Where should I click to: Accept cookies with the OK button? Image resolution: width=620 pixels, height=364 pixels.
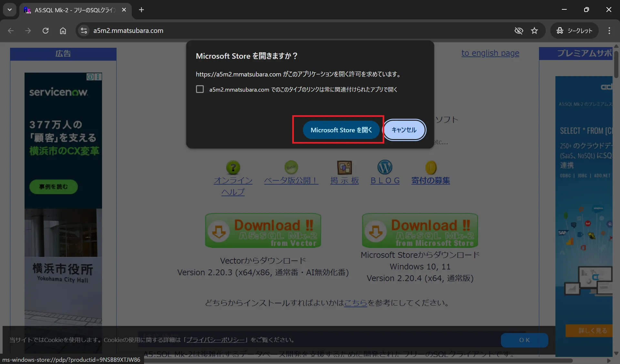pyautogui.click(x=524, y=340)
